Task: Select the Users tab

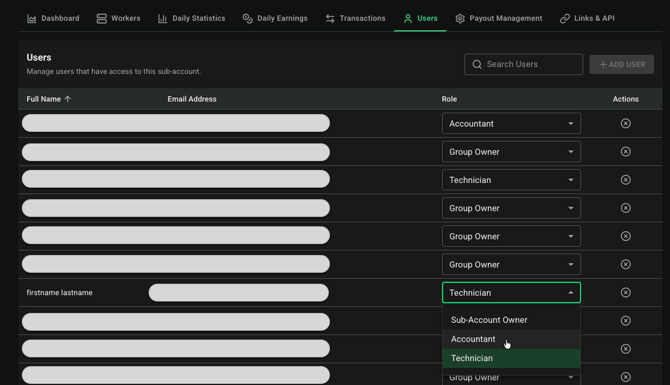Action: [420, 18]
